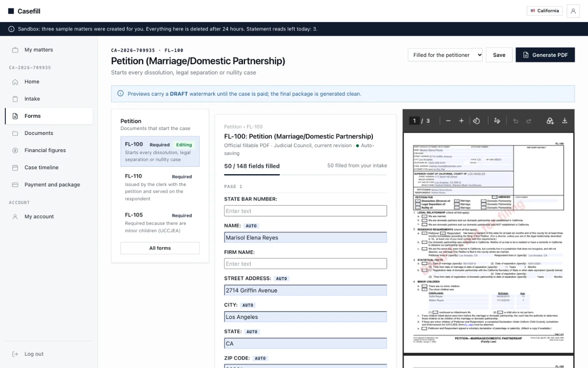Open the 'Filled for the petitioner' dropdown
Screen dimensions: 588x368
pyautogui.click(x=445, y=55)
